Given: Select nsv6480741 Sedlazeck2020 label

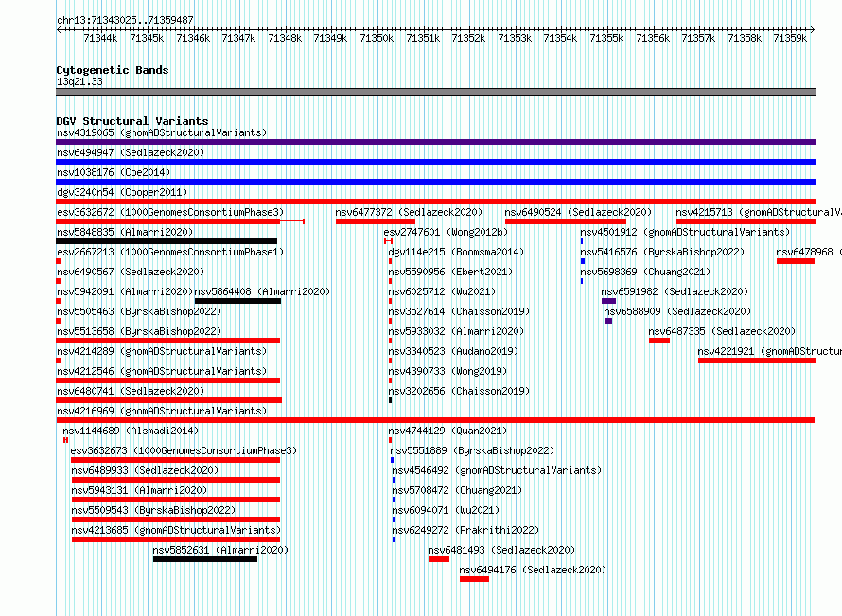Looking at the screenshot, I should coord(131,391).
